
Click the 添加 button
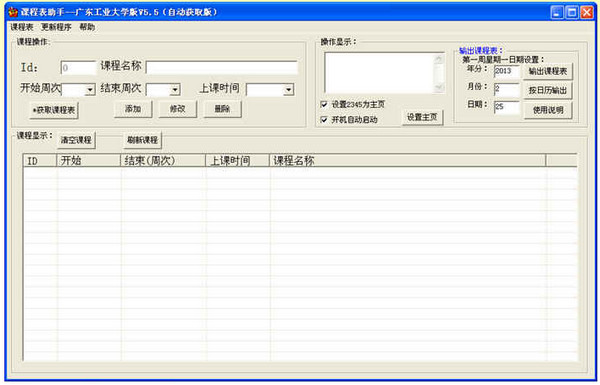(133, 109)
